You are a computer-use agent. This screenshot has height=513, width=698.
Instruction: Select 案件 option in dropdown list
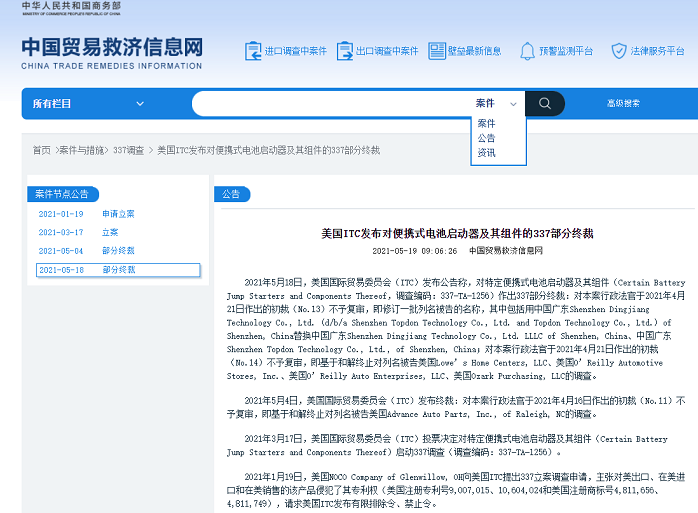(487, 123)
